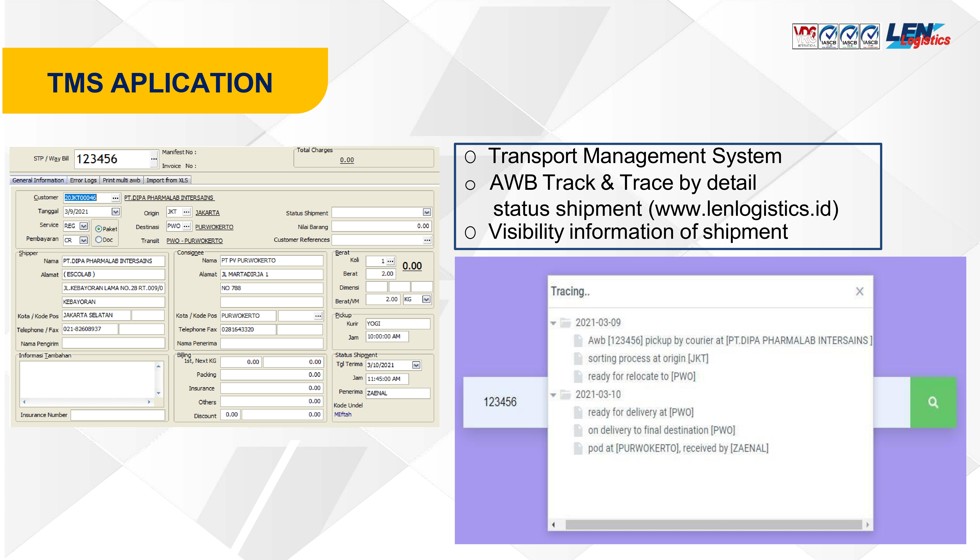The width and height of the screenshot is (980, 560).
Task: Click the LEN Logistics logo
Action: [x=918, y=36]
